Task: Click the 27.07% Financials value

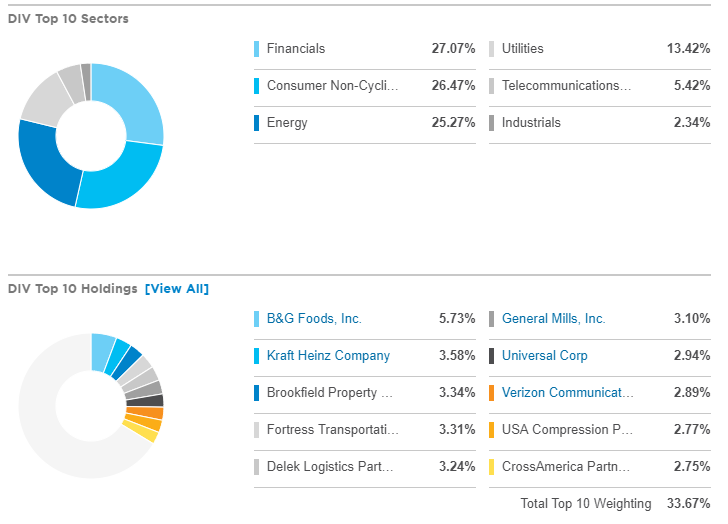Action: pyautogui.click(x=453, y=49)
